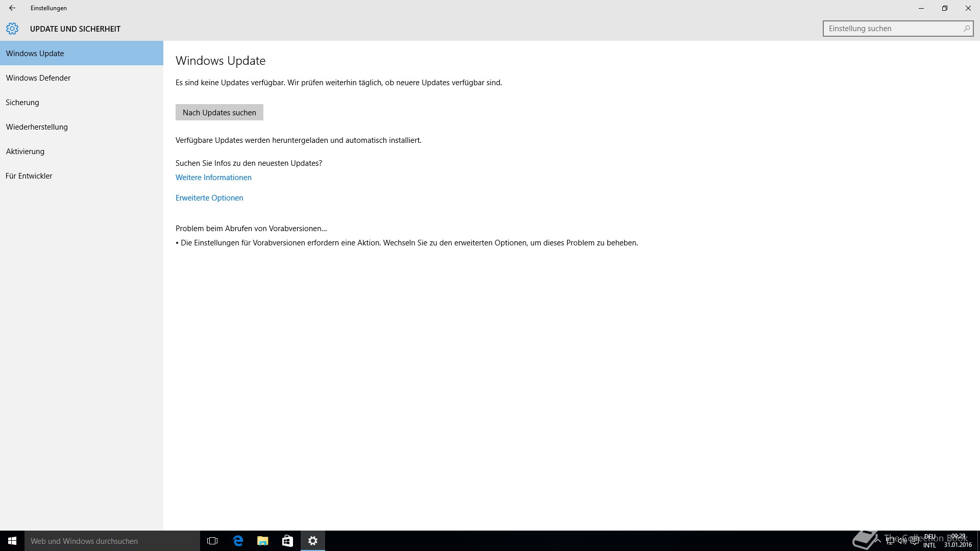Launch Microsoft Edge from the taskbar
This screenshot has height=551, width=980.
(x=238, y=541)
